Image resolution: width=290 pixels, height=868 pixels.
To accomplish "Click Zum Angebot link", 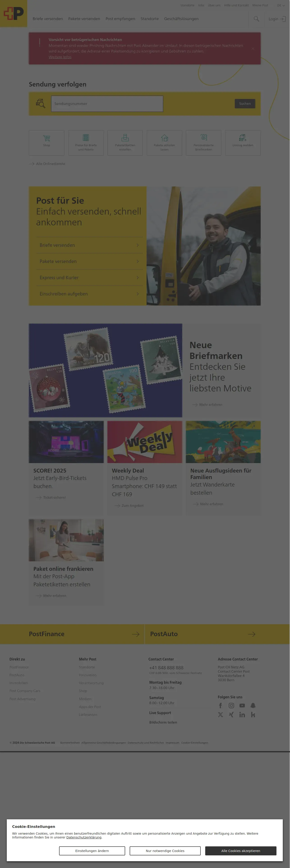I will click(129, 506).
